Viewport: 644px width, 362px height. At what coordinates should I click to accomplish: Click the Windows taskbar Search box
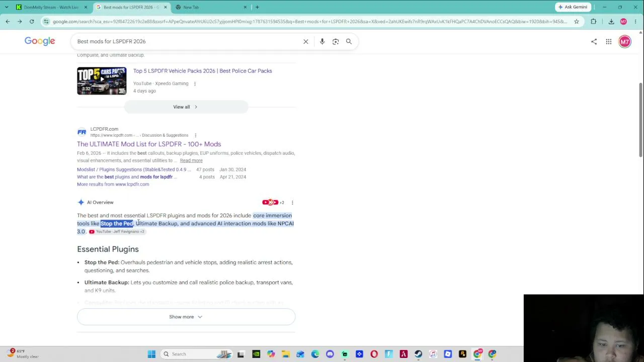[x=197, y=354]
